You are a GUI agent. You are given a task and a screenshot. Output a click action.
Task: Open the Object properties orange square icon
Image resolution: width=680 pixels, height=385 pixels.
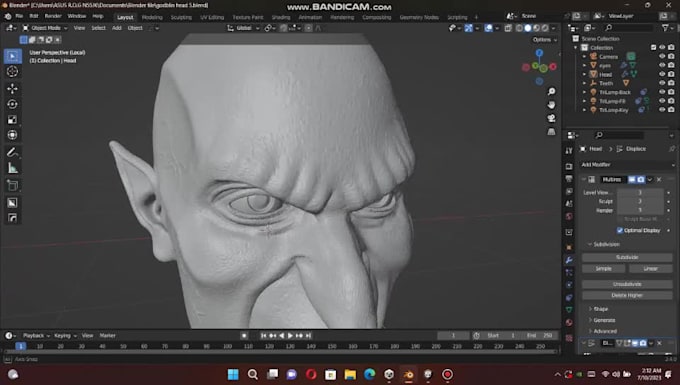click(569, 248)
